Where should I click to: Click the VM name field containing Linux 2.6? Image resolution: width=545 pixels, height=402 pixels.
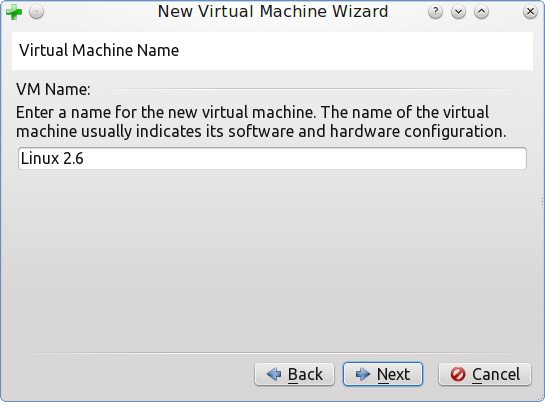coord(272,158)
